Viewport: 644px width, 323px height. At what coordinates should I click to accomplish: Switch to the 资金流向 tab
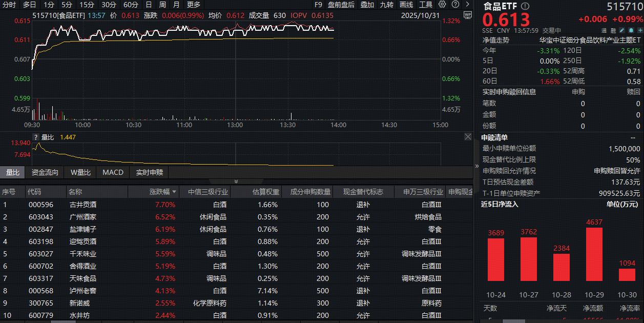click(44, 172)
